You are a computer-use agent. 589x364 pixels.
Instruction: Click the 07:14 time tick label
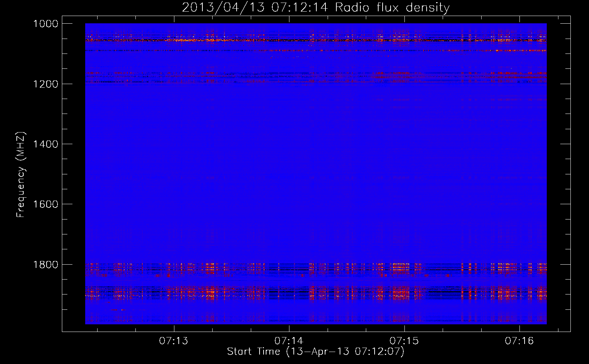pyautogui.click(x=289, y=341)
